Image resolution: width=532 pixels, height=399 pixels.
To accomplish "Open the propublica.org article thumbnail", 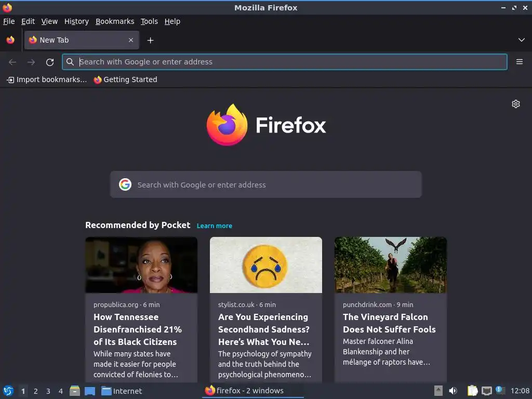I will point(141,265).
